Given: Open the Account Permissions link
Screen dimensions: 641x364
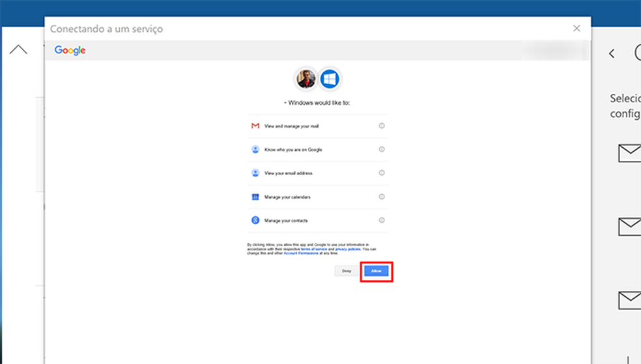Looking at the screenshot, I should 301,253.
